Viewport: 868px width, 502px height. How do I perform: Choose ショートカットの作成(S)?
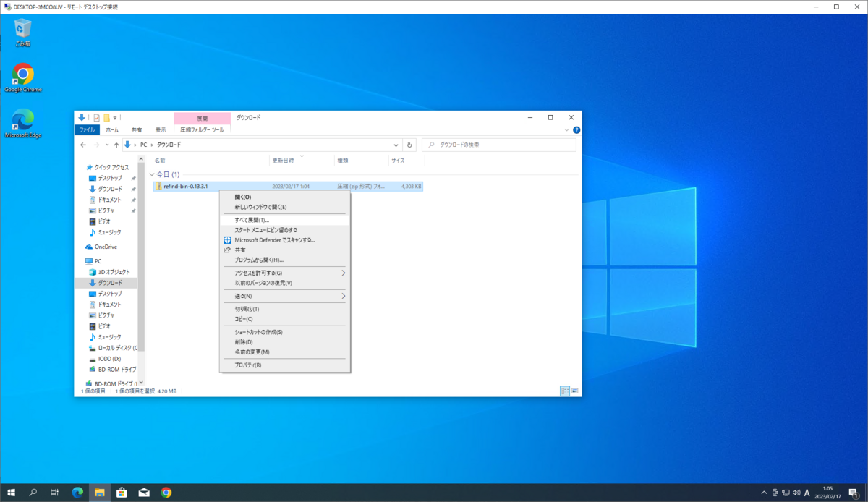(285, 332)
